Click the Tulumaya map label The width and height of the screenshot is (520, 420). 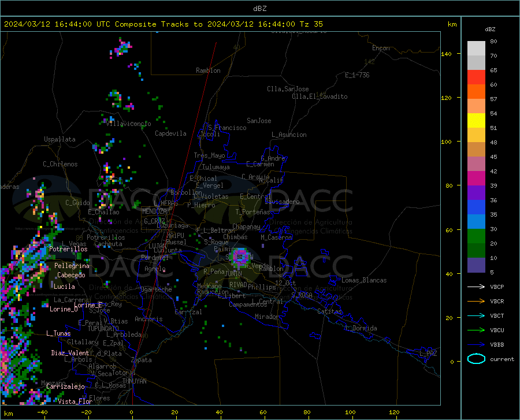[216, 167]
